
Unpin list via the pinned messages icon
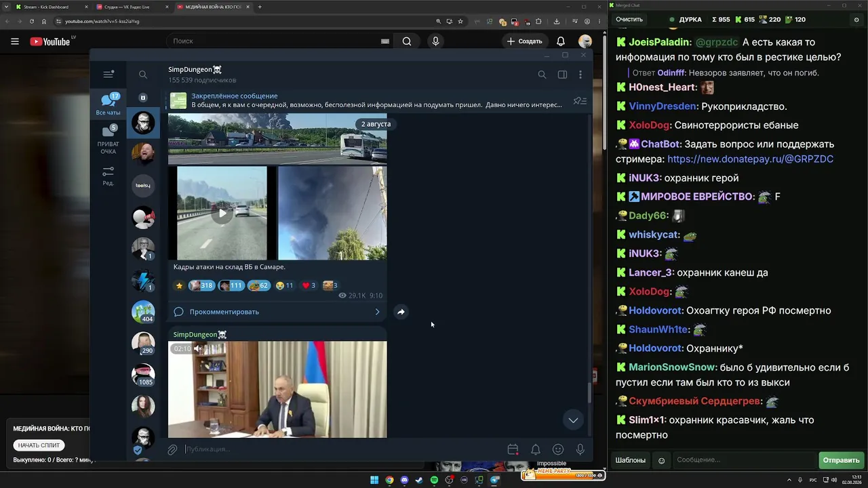(x=580, y=101)
